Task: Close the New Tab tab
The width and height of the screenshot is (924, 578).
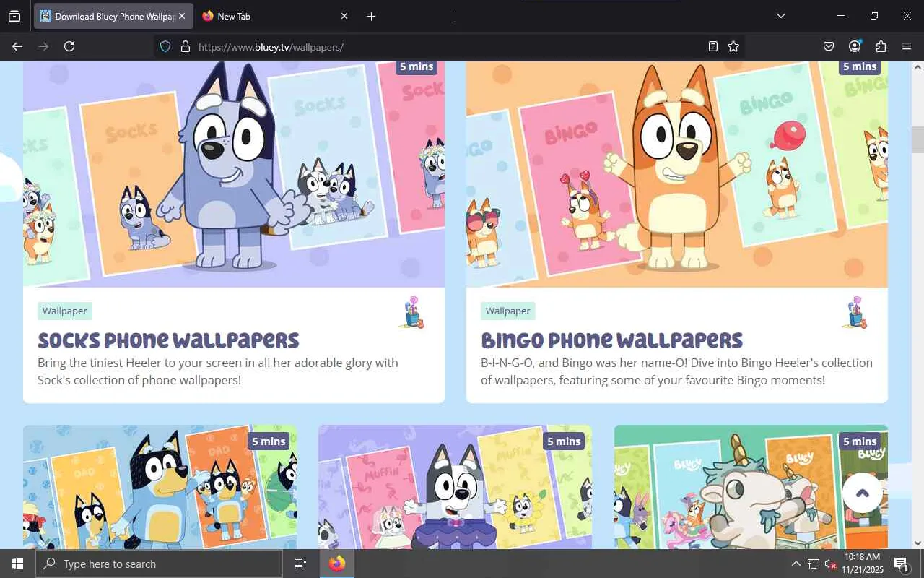Action: pos(344,16)
